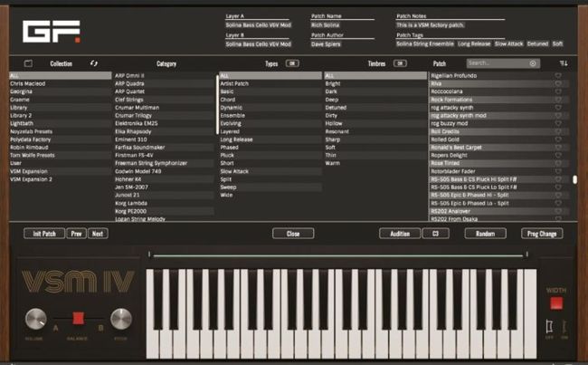588x365 pixels.
Task: Select ARP Quadra in the Category list
Action: [x=129, y=83]
